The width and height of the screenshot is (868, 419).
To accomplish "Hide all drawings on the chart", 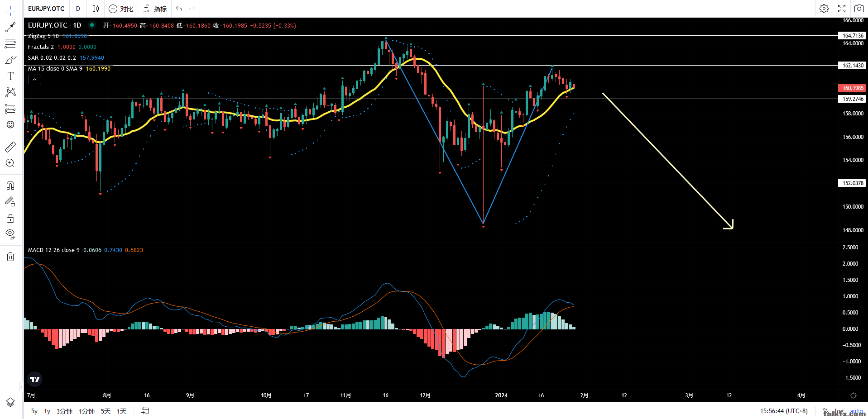I will 10,234.
